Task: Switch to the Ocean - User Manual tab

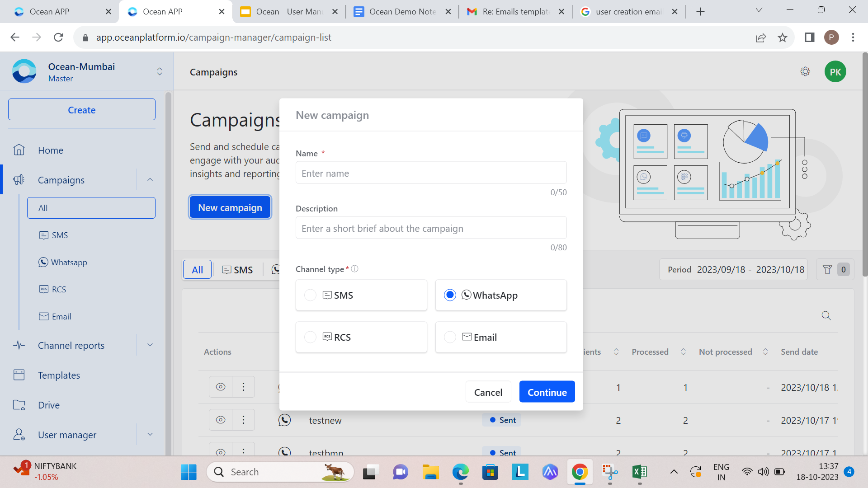Action: click(x=289, y=12)
